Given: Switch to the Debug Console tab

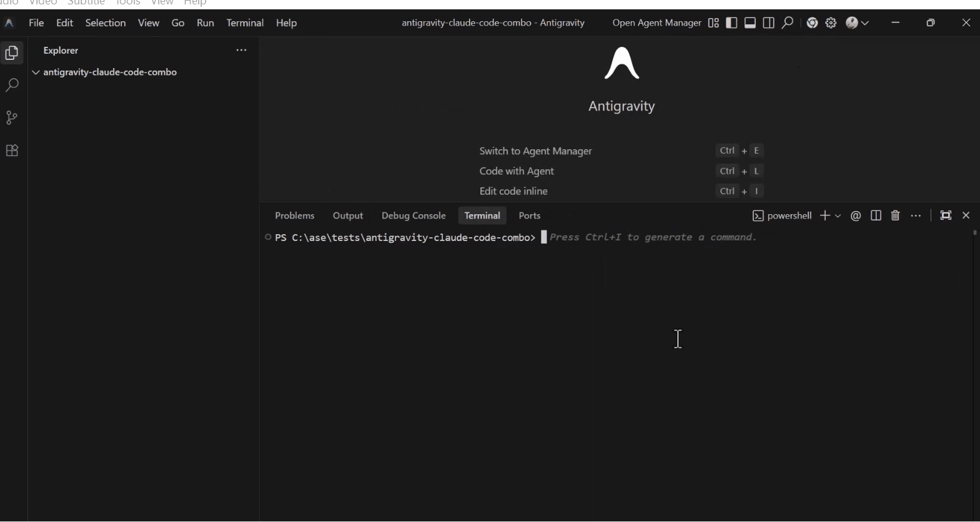Looking at the screenshot, I should (413, 215).
